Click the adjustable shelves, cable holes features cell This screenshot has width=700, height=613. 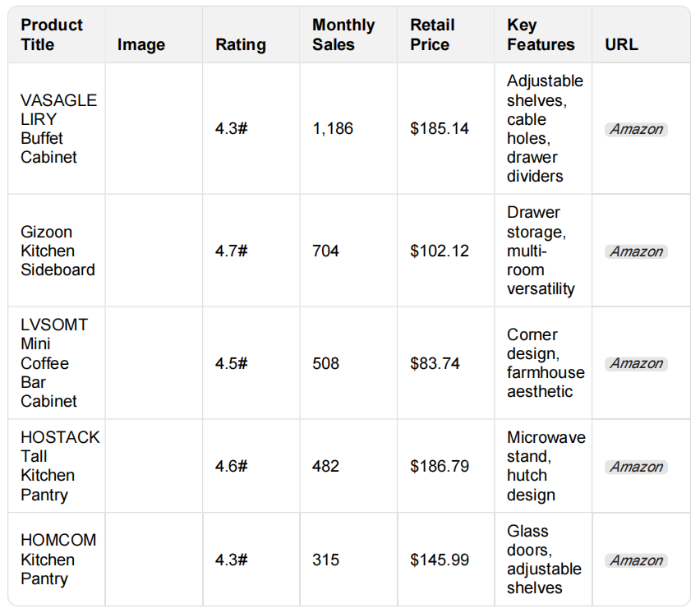545,128
